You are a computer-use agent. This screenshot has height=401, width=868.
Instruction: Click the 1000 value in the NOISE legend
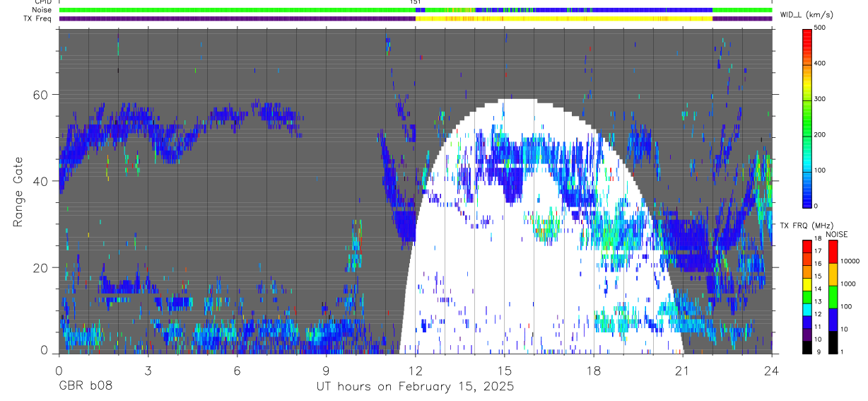click(849, 284)
